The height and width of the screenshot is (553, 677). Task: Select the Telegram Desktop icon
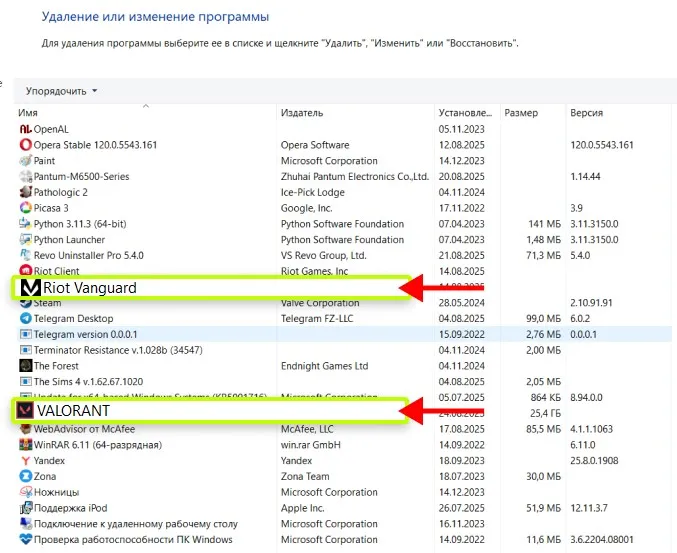(x=25, y=318)
